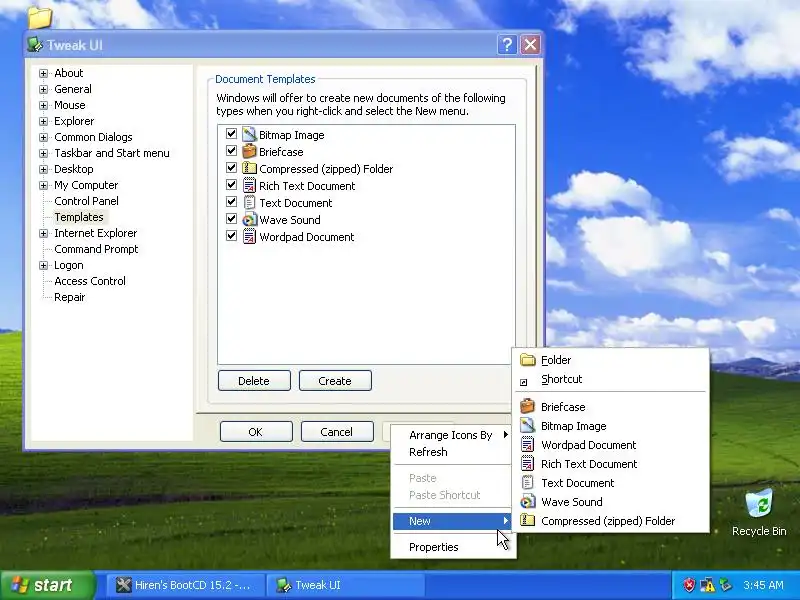Click the Cancel button
Viewport: 800px width, 600px height.
click(337, 432)
